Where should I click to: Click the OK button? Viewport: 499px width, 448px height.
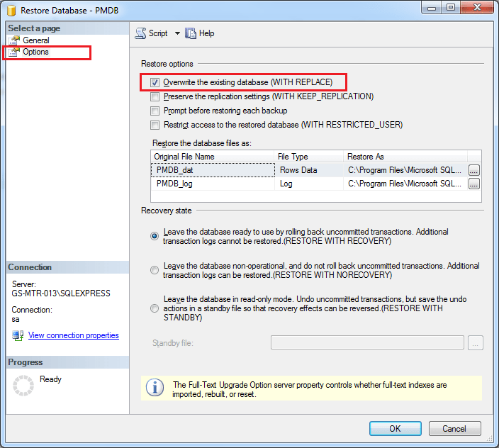[x=395, y=428]
